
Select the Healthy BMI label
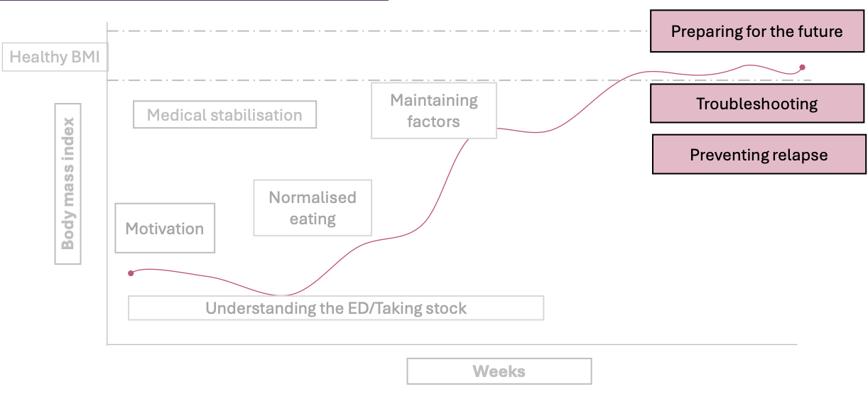pos(55,58)
